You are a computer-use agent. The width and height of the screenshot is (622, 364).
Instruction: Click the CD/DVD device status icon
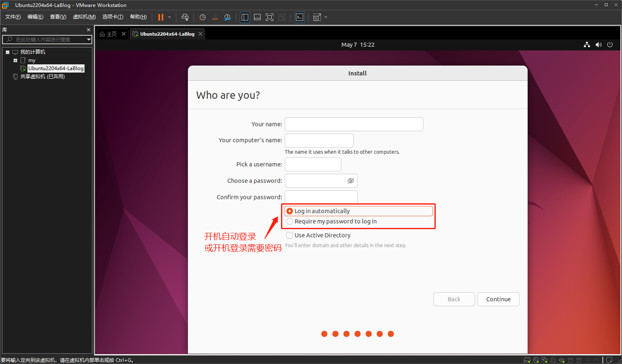[536, 360]
